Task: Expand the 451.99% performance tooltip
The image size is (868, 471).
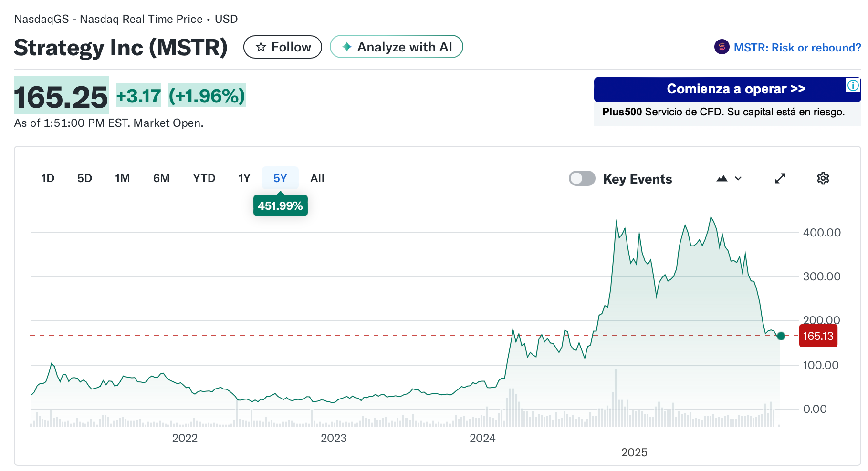Action: point(280,205)
